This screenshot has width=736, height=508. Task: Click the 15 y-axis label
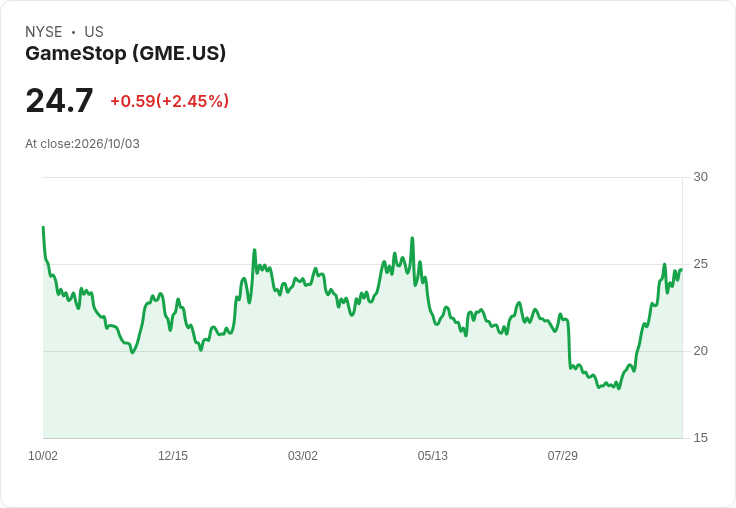tap(700, 438)
